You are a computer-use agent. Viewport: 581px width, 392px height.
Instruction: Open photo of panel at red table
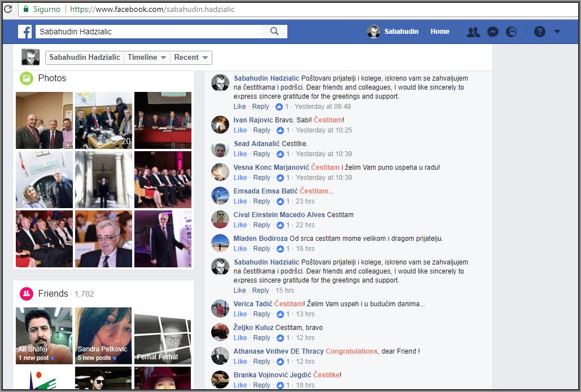[x=163, y=120]
